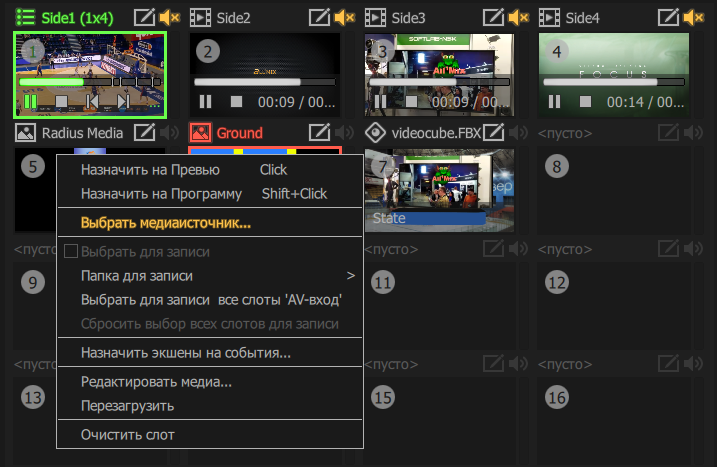Open the edit icon for Radius Media

pos(144,133)
